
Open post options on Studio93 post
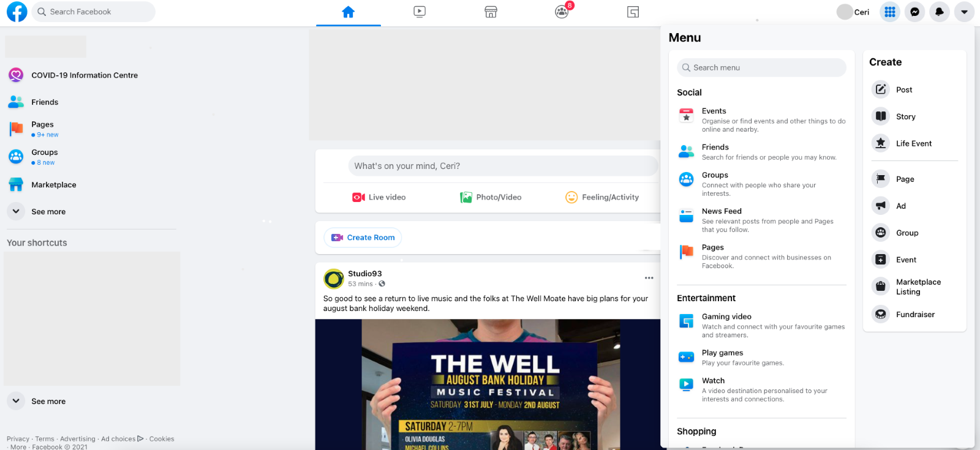[649, 278]
